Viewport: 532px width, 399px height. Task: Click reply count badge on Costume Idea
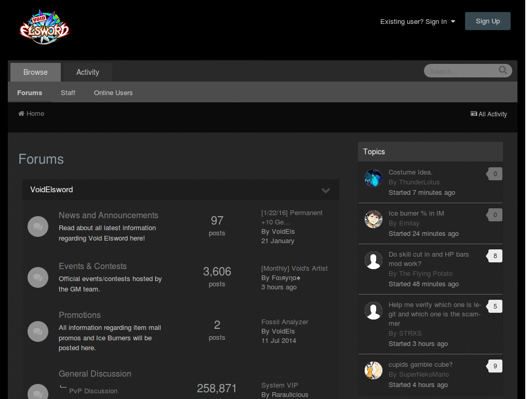[x=495, y=174]
